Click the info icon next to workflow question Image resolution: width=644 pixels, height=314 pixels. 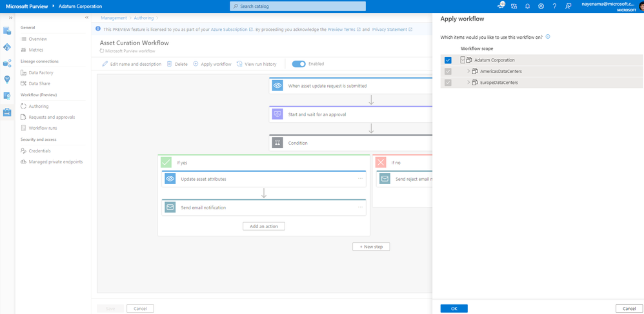point(547,37)
